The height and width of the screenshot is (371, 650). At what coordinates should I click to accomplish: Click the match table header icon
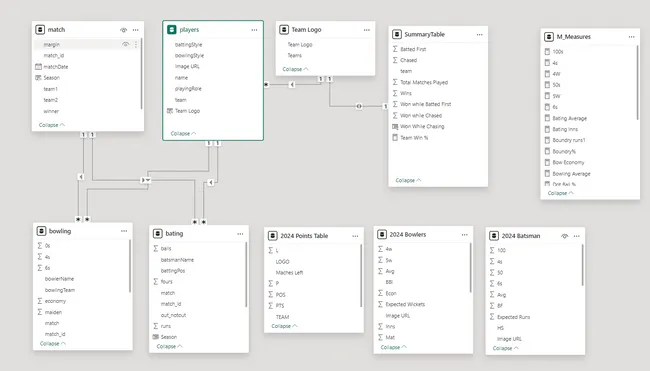pos(40,29)
